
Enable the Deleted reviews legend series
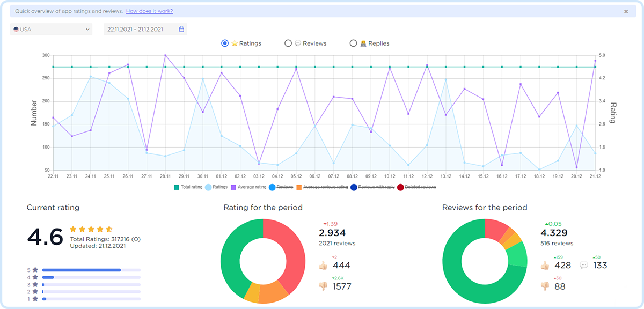417,187
